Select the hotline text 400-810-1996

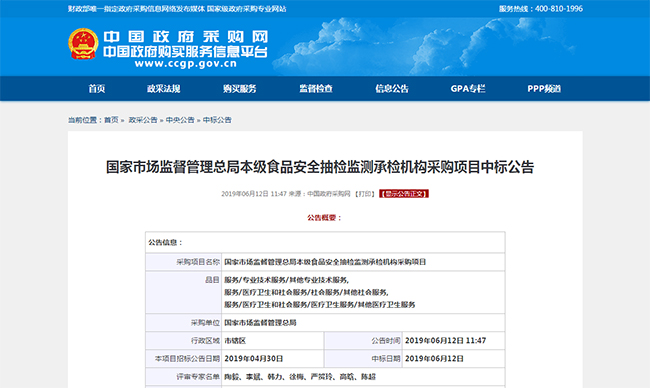coord(559,9)
